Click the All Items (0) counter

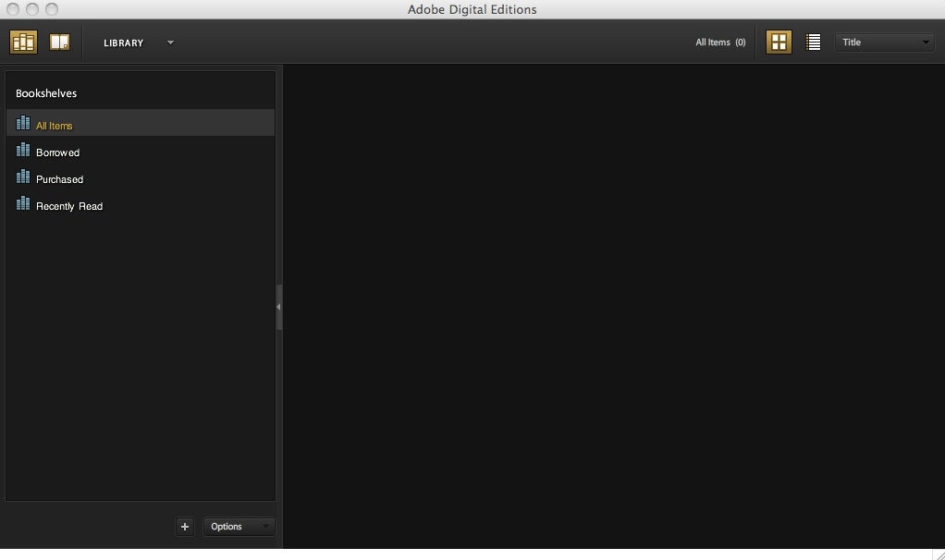(x=720, y=43)
